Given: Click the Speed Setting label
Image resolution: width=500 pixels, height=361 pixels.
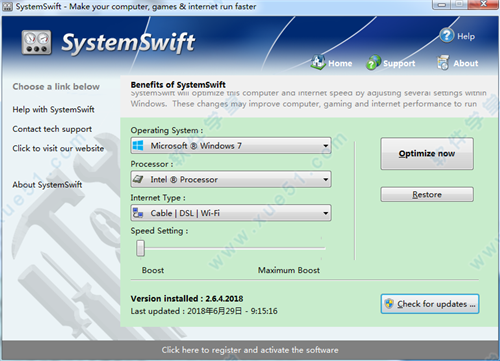Looking at the screenshot, I should click(159, 231).
